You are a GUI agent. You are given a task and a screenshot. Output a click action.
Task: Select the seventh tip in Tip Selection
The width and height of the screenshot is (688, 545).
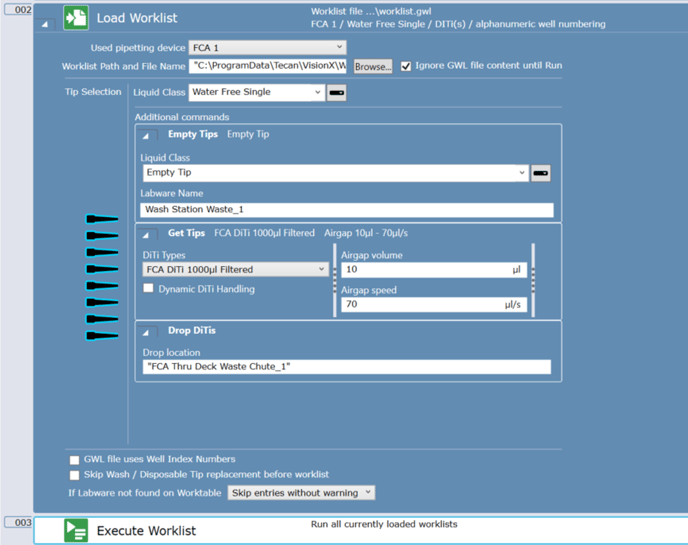[x=102, y=319]
